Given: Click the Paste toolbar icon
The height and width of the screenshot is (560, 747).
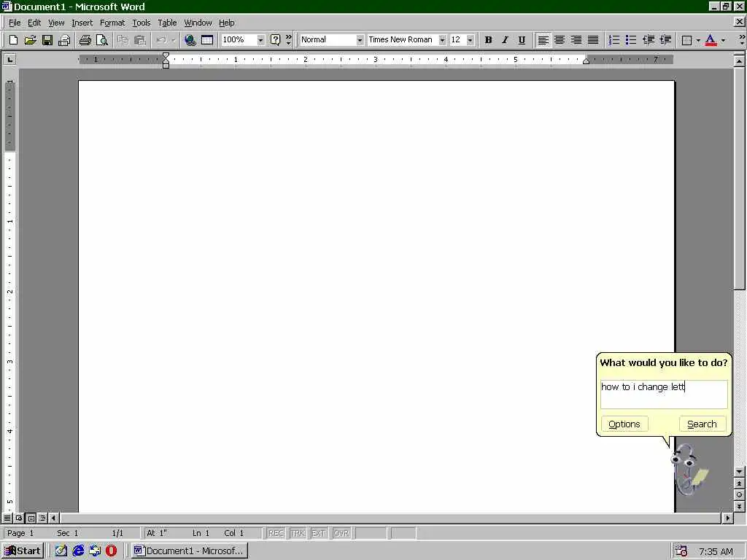Looking at the screenshot, I should tap(139, 40).
